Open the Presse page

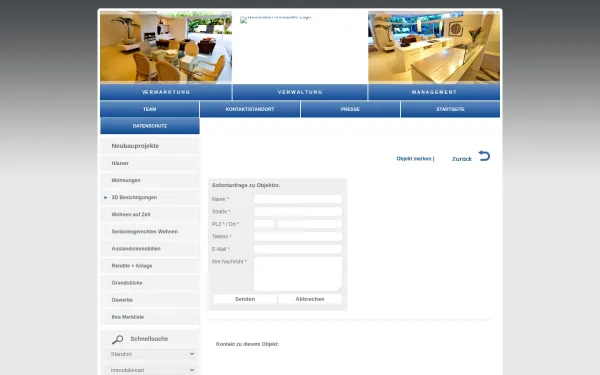point(350,109)
